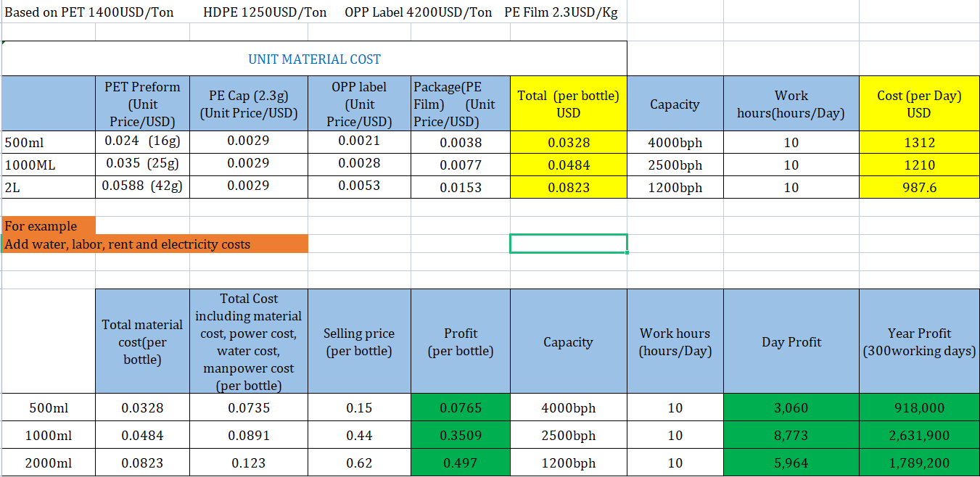Click the yellow "Cost (per Day) USD" header
This screenshot has width=980, height=477.
coord(918,104)
